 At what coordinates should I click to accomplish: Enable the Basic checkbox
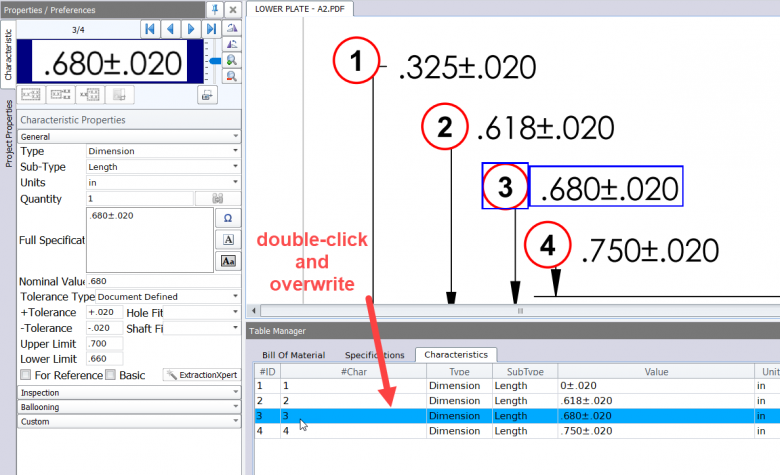pyautogui.click(x=110, y=375)
